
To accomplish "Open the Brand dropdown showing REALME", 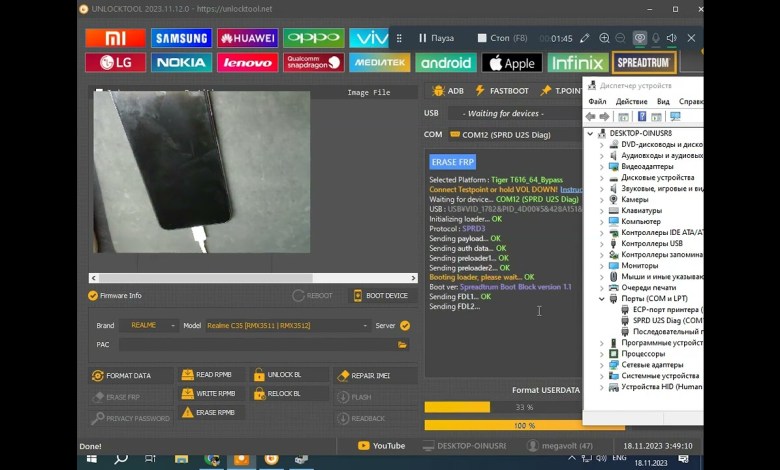I will click(x=148, y=325).
